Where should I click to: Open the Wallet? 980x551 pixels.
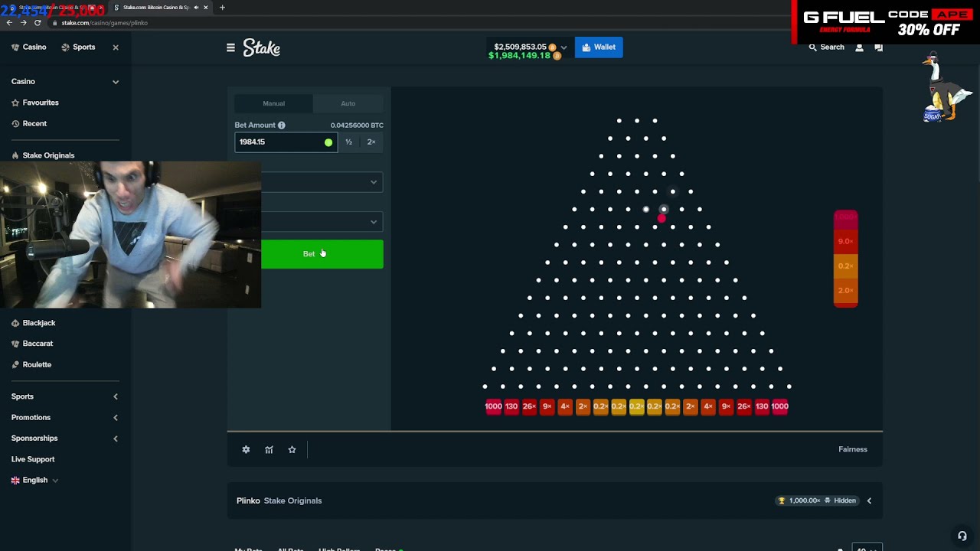pyautogui.click(x=599, y=47)
